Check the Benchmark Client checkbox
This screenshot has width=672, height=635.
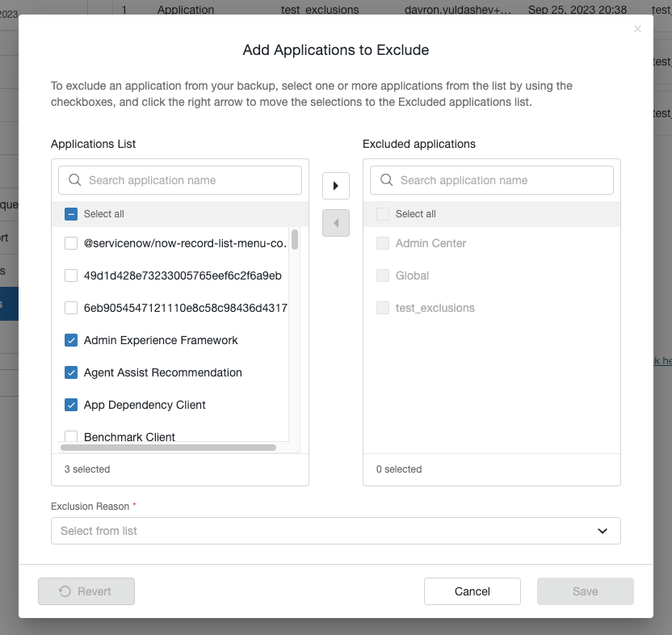71,436
